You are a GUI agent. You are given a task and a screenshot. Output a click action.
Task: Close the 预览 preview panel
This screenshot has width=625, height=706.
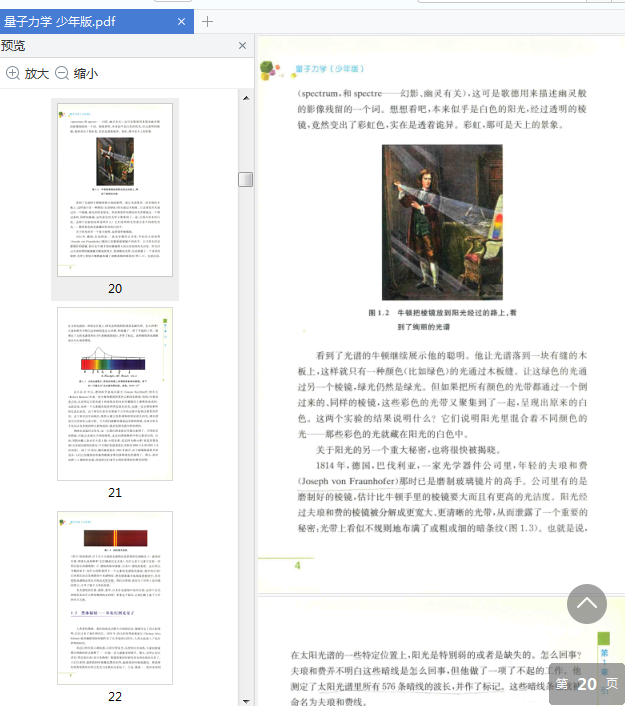click(242, 45)
